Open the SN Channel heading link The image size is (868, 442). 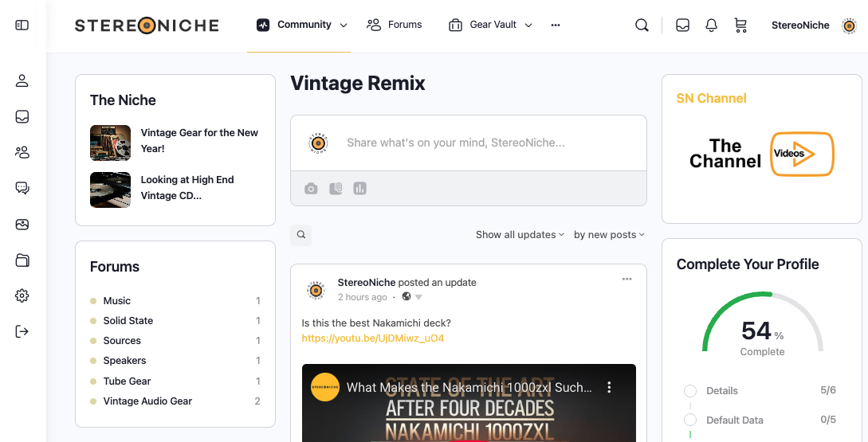(x=711, y=99)
